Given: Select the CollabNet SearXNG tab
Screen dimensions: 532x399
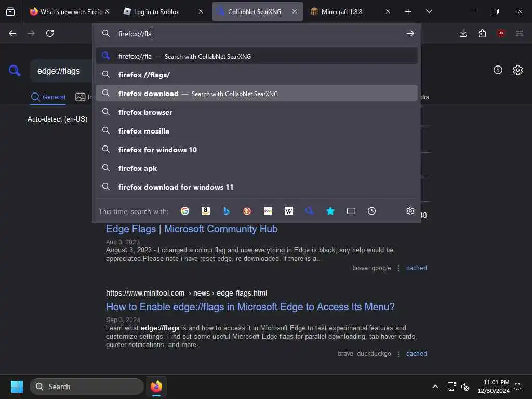Looking at the screenshot, I should pyautogui.click(x=258, y=11).
